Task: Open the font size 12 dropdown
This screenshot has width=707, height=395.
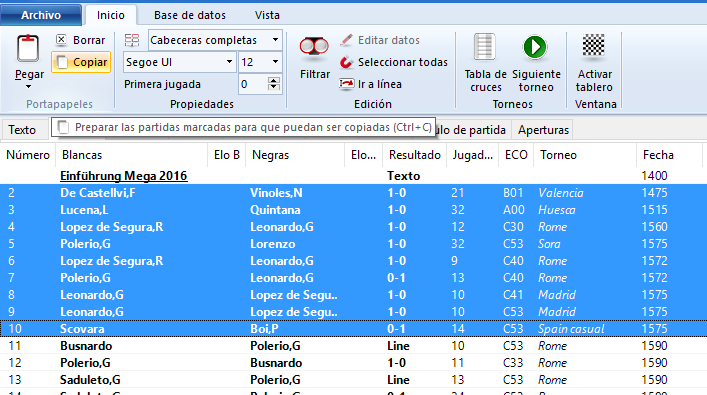Action: 275,62
